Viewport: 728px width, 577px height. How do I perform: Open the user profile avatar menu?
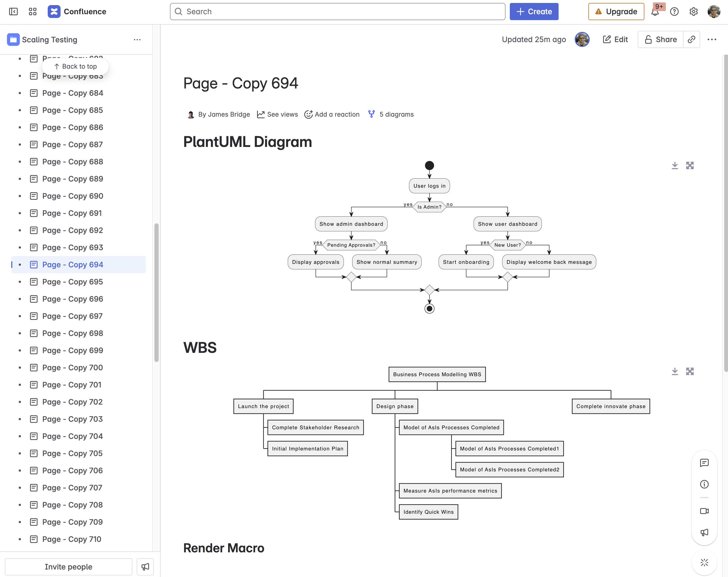point(714,12)
